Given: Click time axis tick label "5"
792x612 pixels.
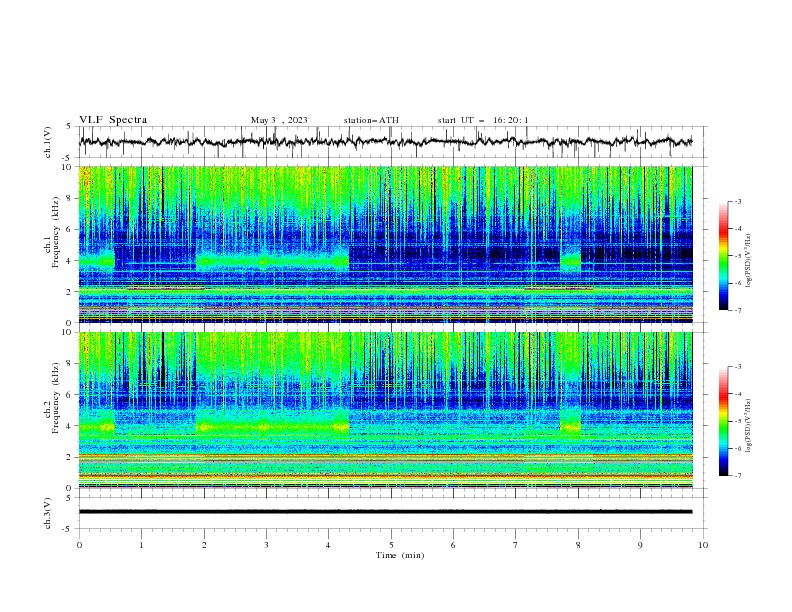Looking at the screenshot, I should click(x=391, y=545).
